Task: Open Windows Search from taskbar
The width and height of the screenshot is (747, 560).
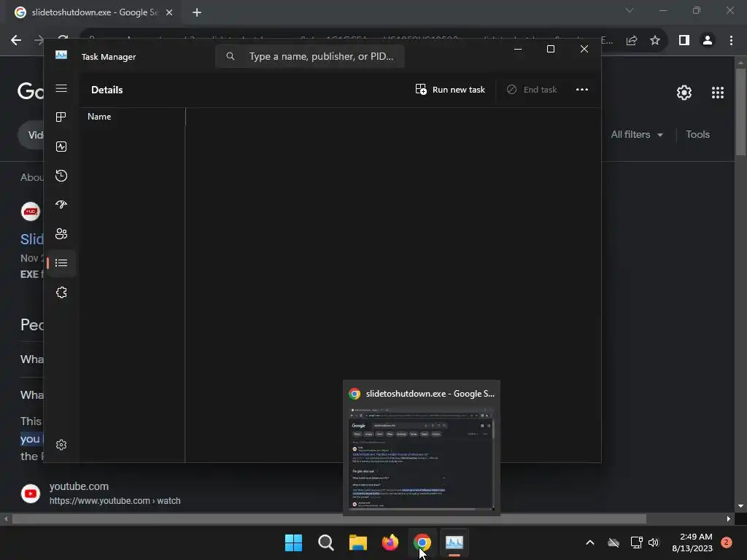Action: (326, 542)
